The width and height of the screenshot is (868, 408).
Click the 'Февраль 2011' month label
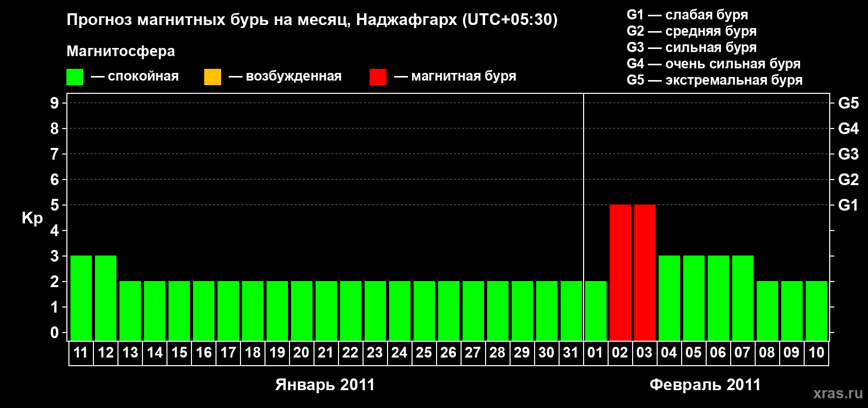tap(705, 385)
